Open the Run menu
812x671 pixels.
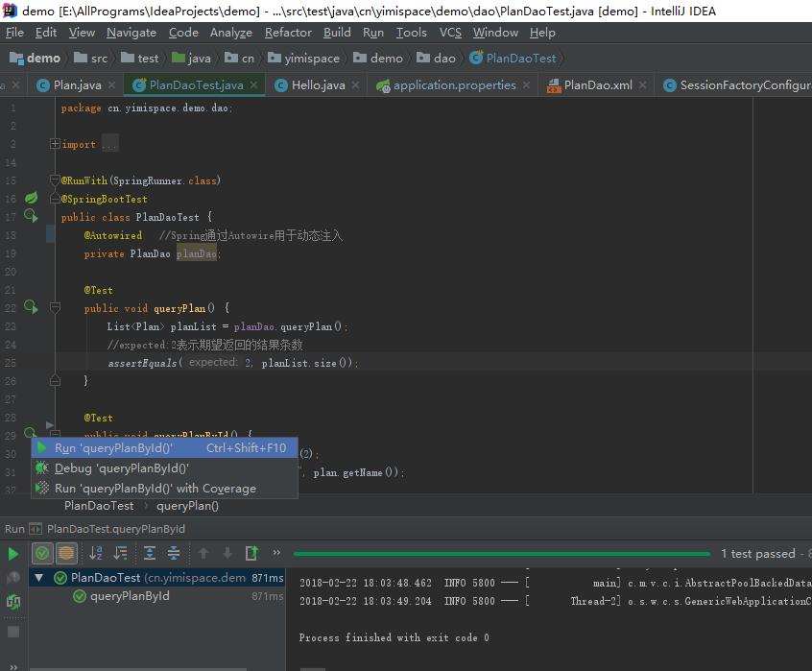click(373, 33)
